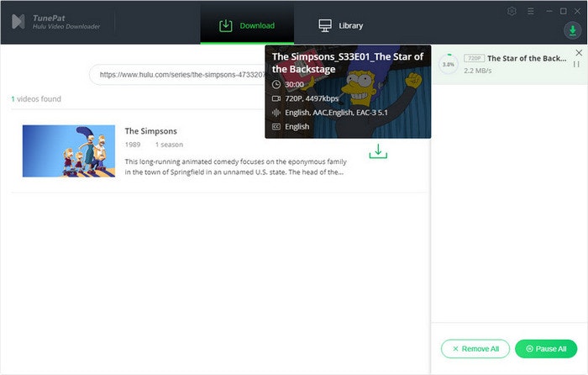Screen dimensions: 588x375
Task: Click the TunePat logo icon
Action: coord(18,22)
